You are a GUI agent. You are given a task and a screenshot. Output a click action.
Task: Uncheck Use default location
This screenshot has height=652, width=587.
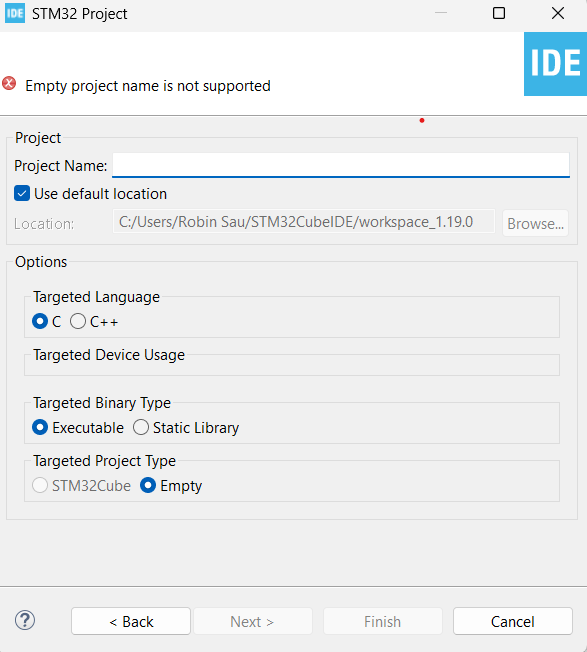tap(22, 193)
